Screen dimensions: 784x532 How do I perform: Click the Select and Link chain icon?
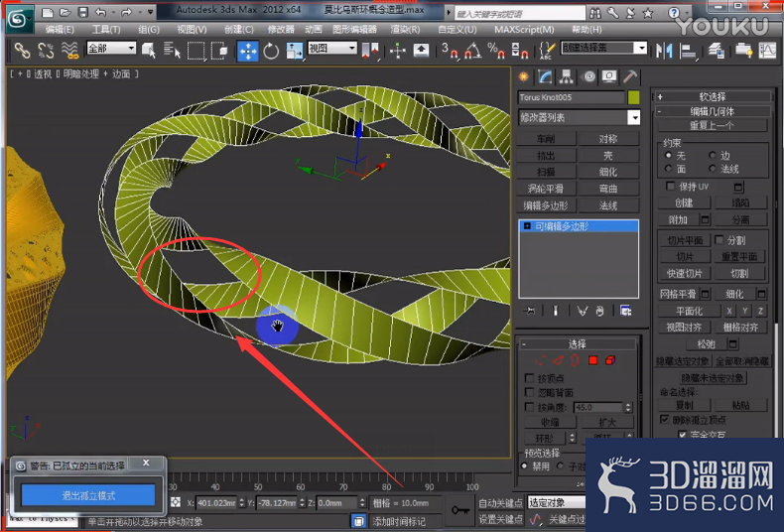click(23, 51)
